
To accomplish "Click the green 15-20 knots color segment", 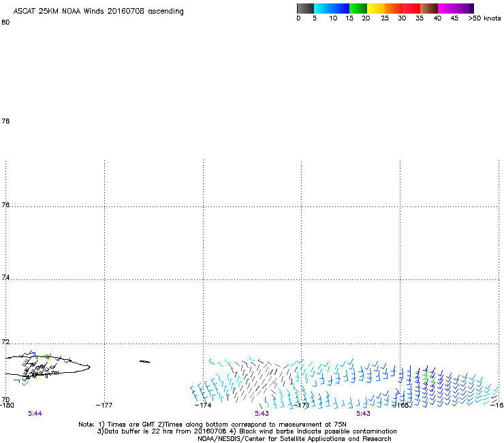I will tap(358, 8).
